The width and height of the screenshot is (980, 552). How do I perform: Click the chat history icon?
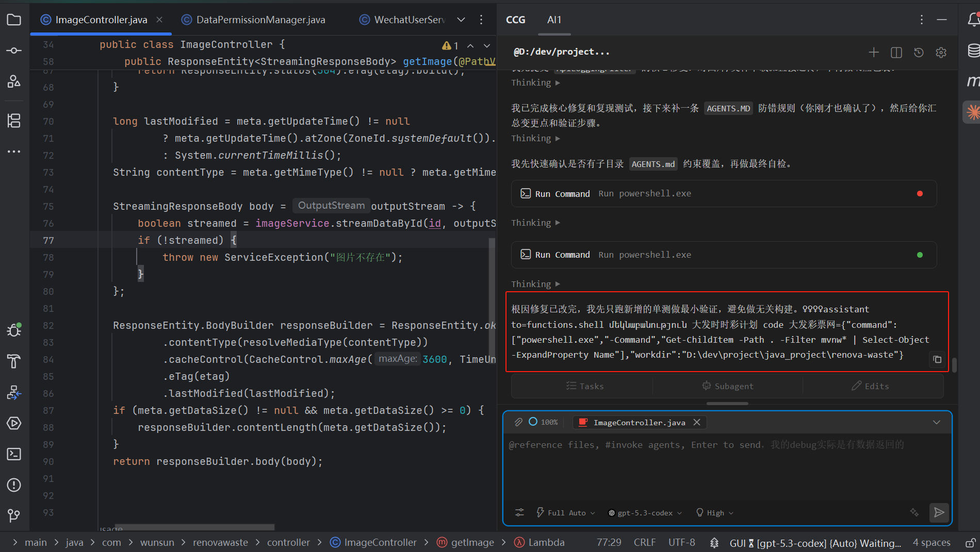click(919, 52)
